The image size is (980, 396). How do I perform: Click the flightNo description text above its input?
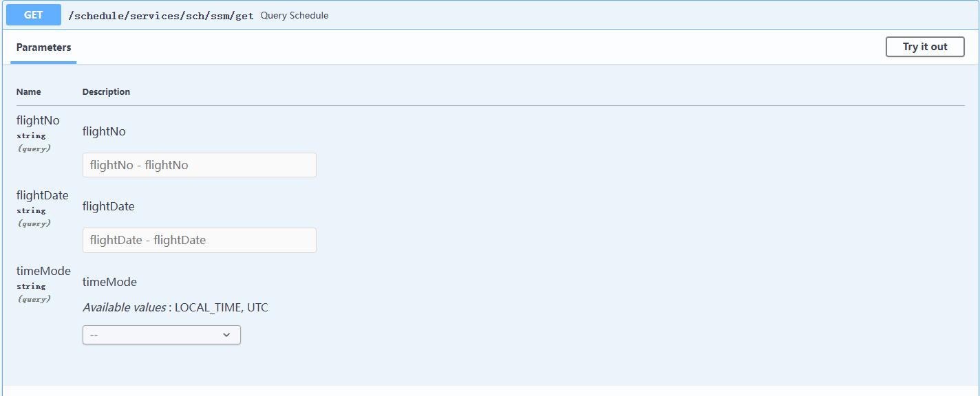104,131
